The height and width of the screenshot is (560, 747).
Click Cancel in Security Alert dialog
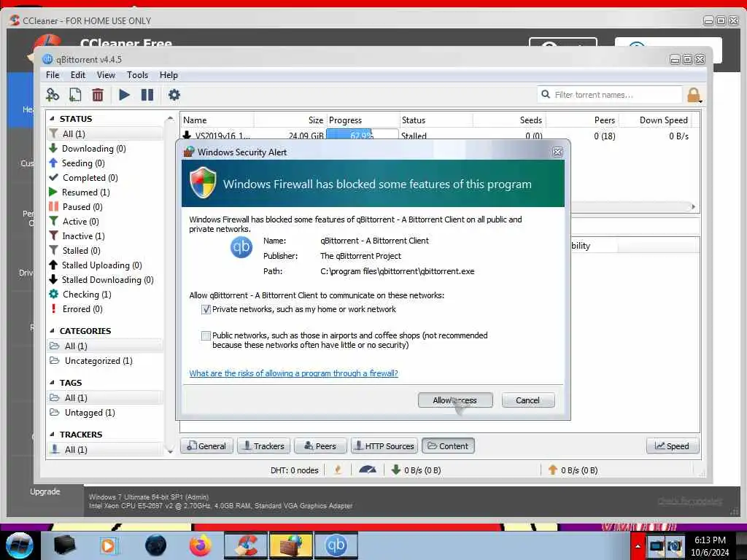click(x=528, y=400)
